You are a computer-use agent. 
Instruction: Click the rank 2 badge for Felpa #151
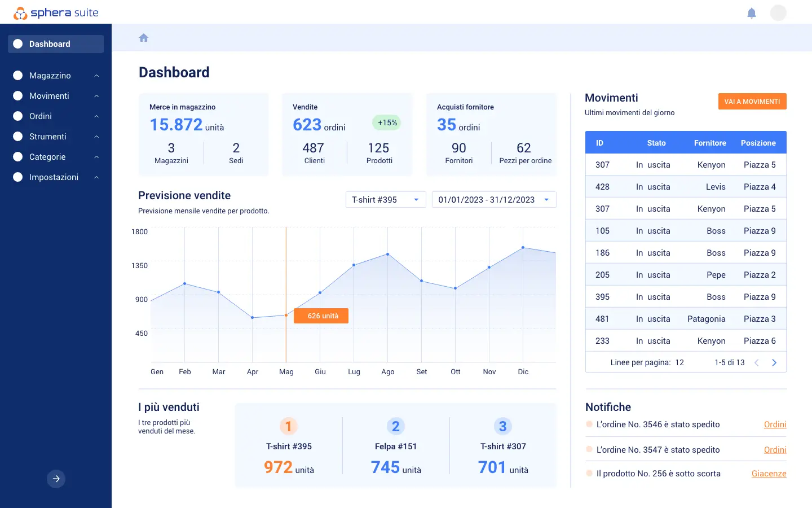(x=396, y=426)
